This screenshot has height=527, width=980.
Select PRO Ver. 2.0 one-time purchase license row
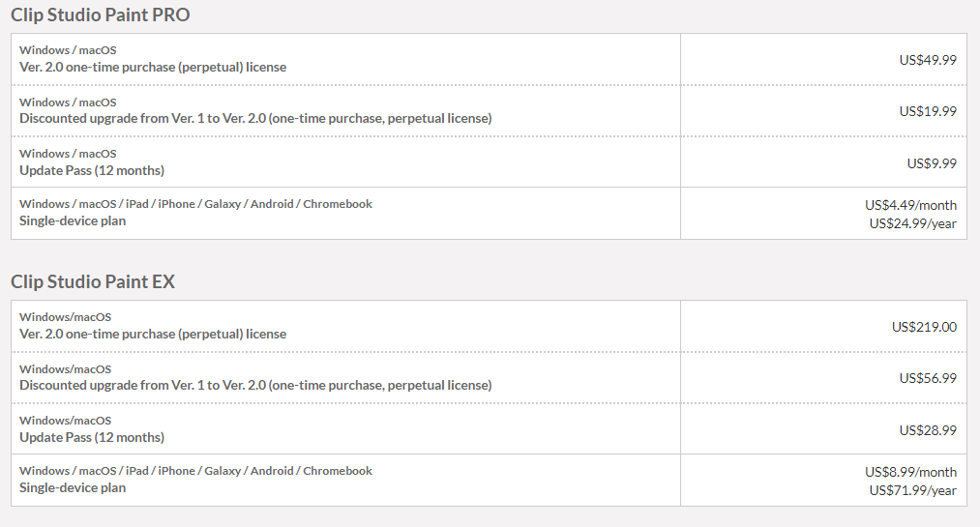click(489, 59)
